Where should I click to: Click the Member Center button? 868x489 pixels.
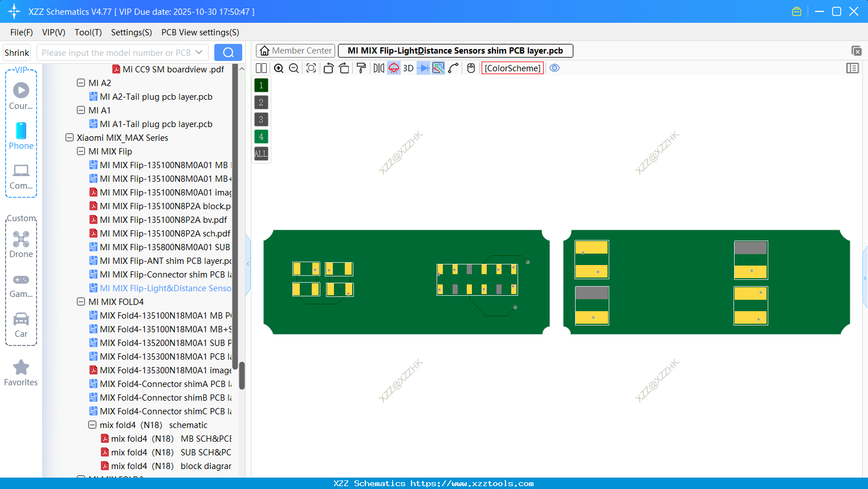295,50
